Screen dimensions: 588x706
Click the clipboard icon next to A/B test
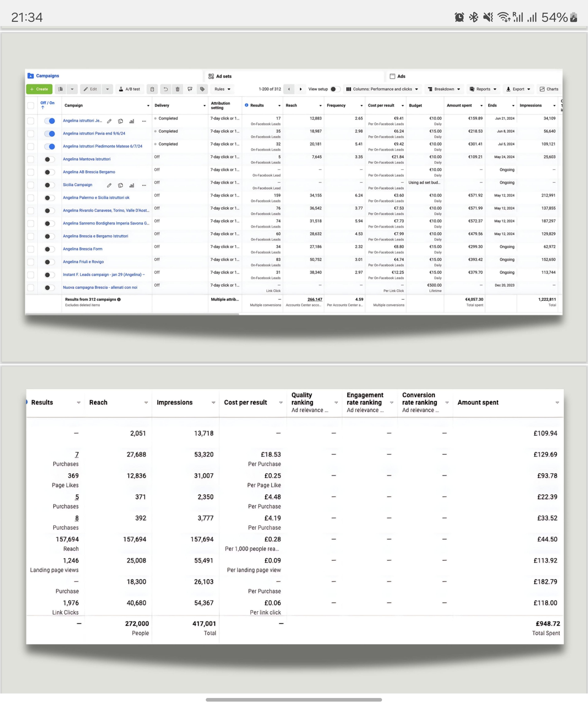(152, 89)
